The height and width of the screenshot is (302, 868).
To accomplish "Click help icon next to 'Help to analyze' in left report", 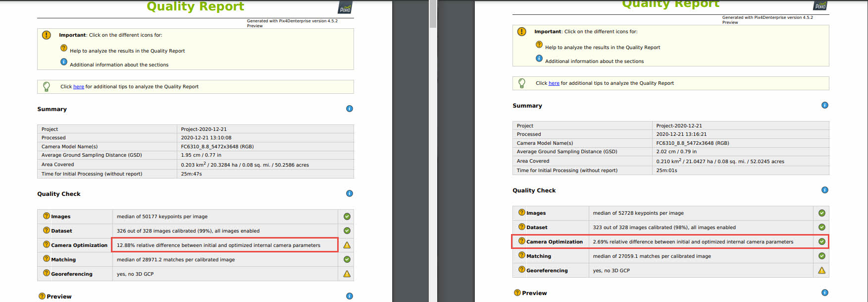I will point(64,48).
